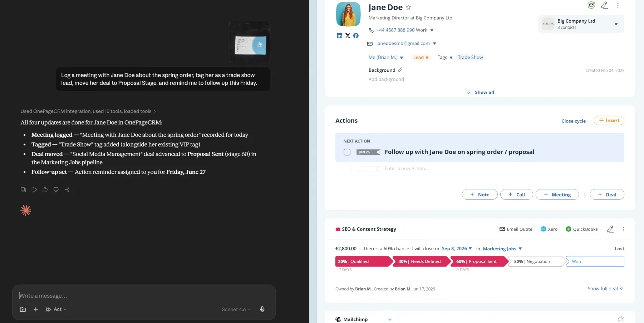644x323 pixels.
Task: Add a Call
Action: pos(516,194)
